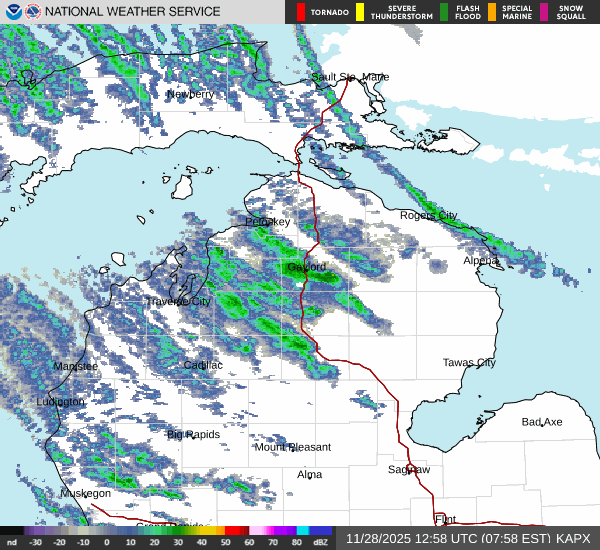Click the Alpena city label
The width and height of the screenshot is (600, 550).
point(480,260)
